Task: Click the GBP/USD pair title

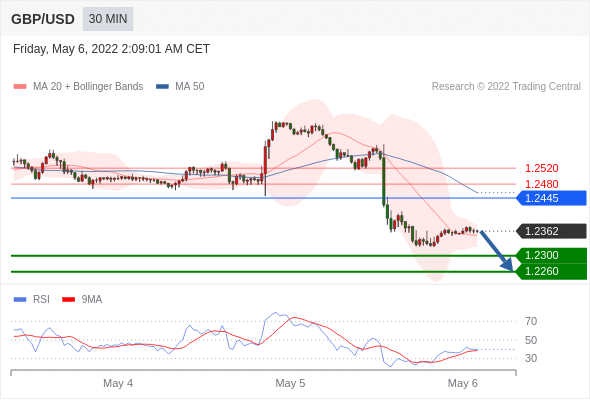Action: [x=43, y=19]
